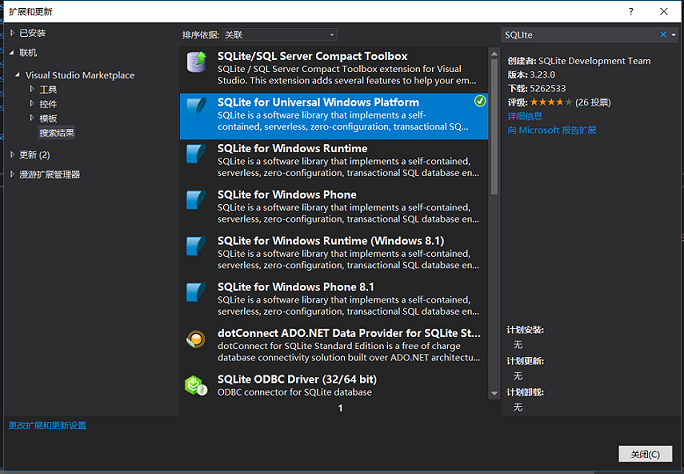
Task: Click the SQLite for Windows Runtime feather icon
Action: 196,153
